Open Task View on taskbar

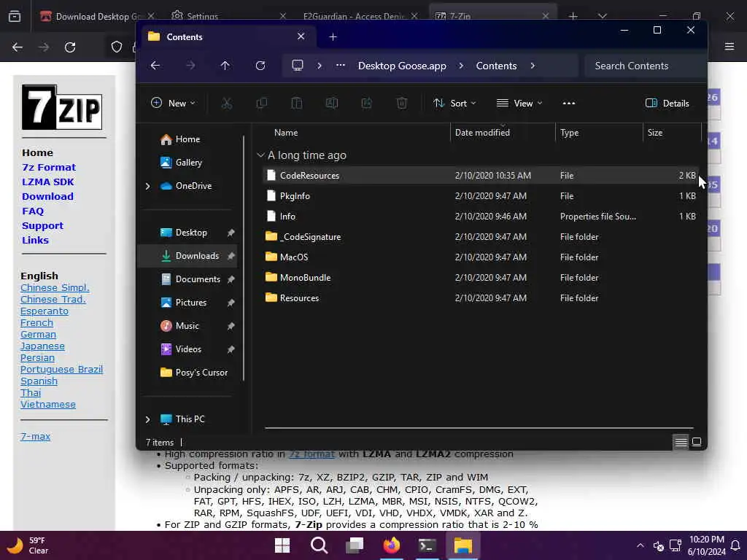point(355,545)
